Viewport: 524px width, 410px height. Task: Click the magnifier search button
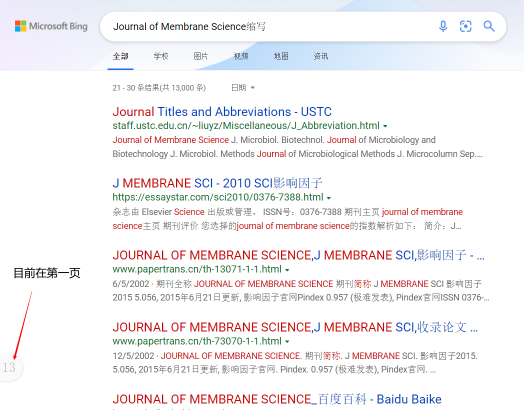(489, 26)
